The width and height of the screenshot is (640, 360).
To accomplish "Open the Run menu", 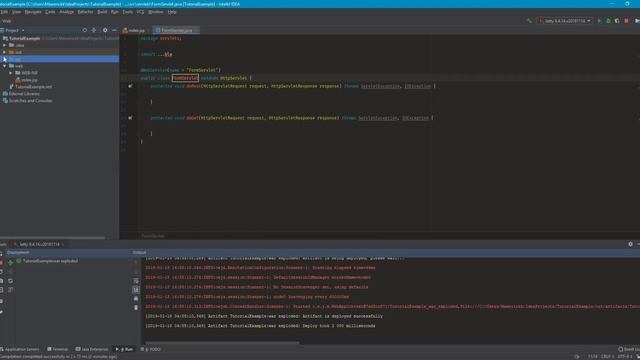I will click(x=115, y=12).
